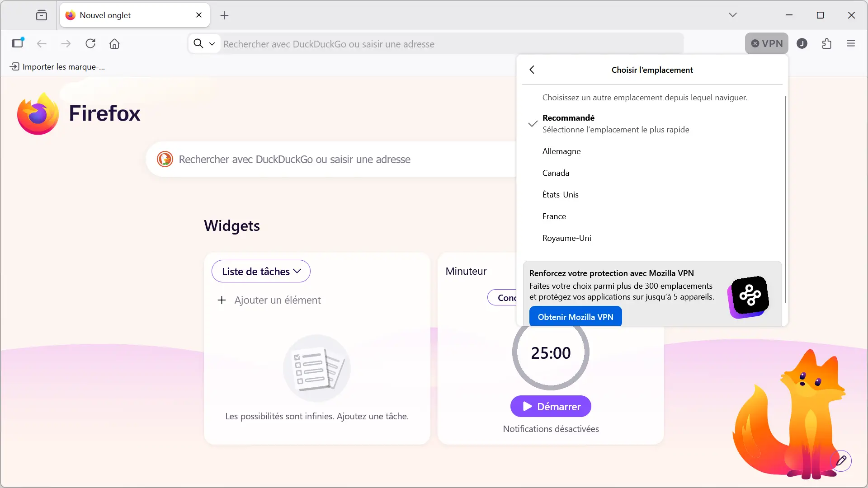Viewport: 868px width, 488px height.
Task: Open the Liste de tâches dropdown
Action: click(x=261, y=271)
